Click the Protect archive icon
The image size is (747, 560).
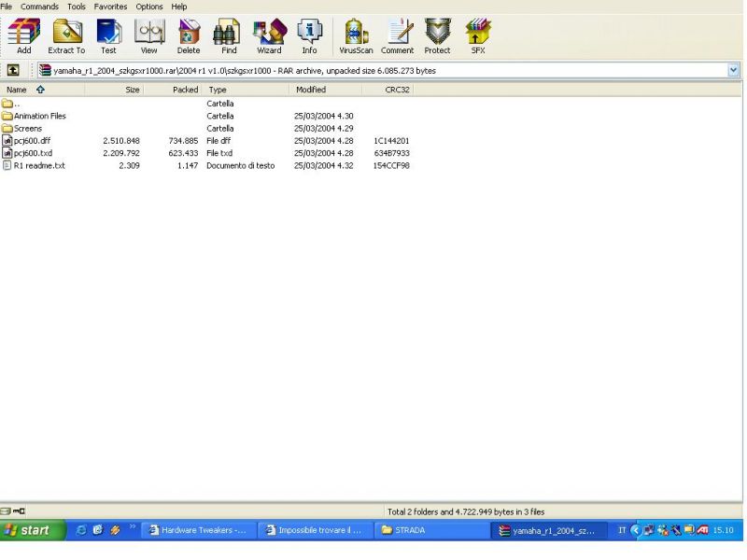(x=437, y=36)
